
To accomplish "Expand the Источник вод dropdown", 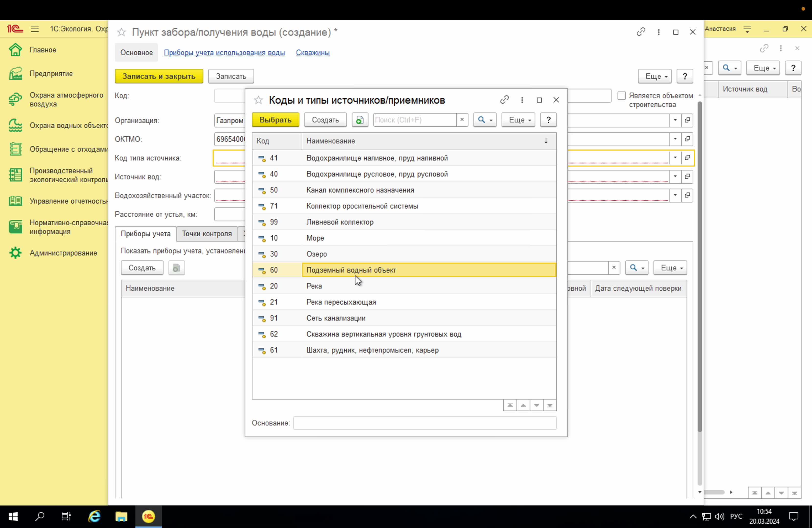I will [675, 176].
